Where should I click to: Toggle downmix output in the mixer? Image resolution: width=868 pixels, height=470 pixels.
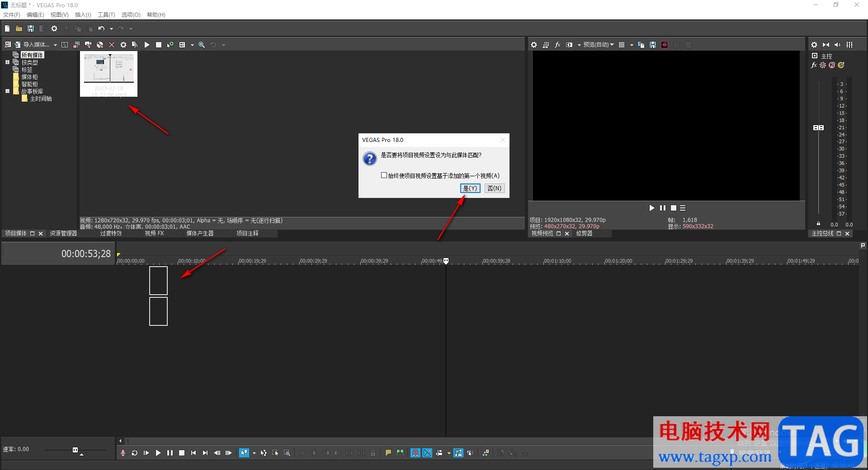(x=826, y=45)
